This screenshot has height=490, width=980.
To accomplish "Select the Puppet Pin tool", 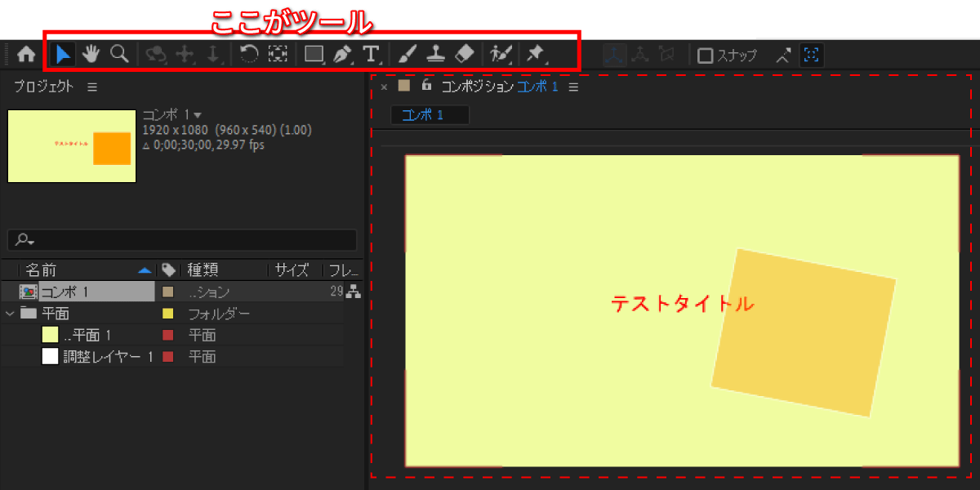I will [x=536, y=55].
